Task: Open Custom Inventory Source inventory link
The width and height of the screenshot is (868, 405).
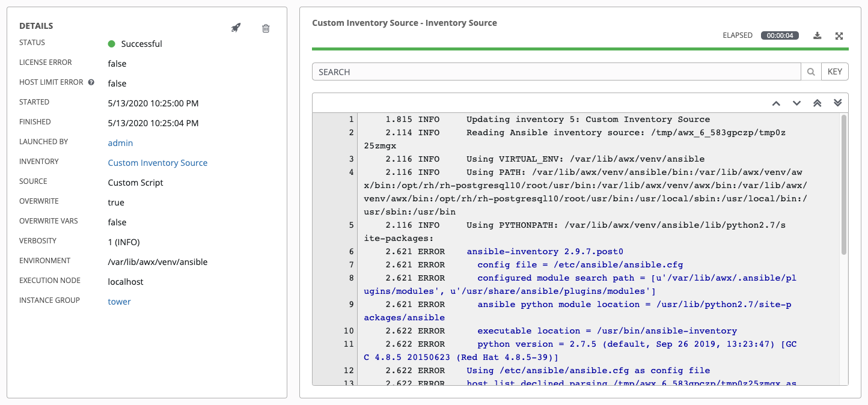Action: (x=157, y=163)
